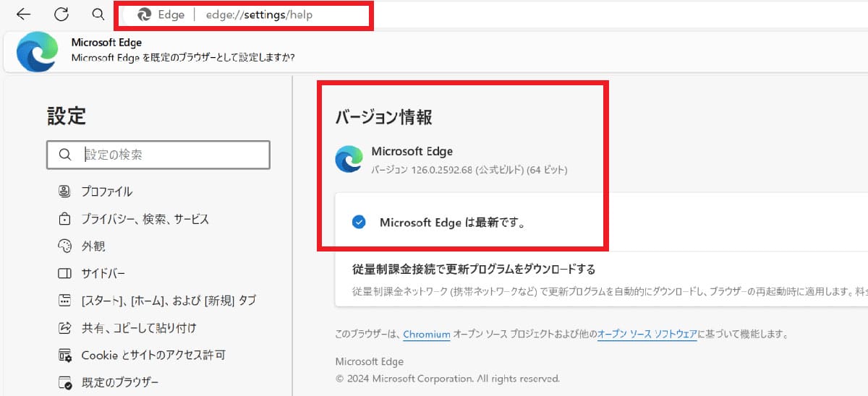Click the バージョン情報 heading

[x=384, y=117]
